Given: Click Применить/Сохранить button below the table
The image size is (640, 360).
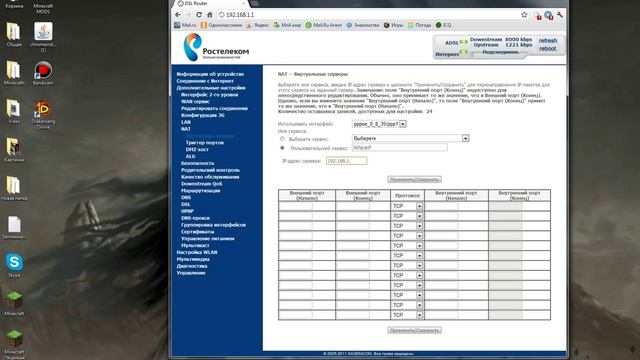Looking at the screenshot, I should coord(414,330).
